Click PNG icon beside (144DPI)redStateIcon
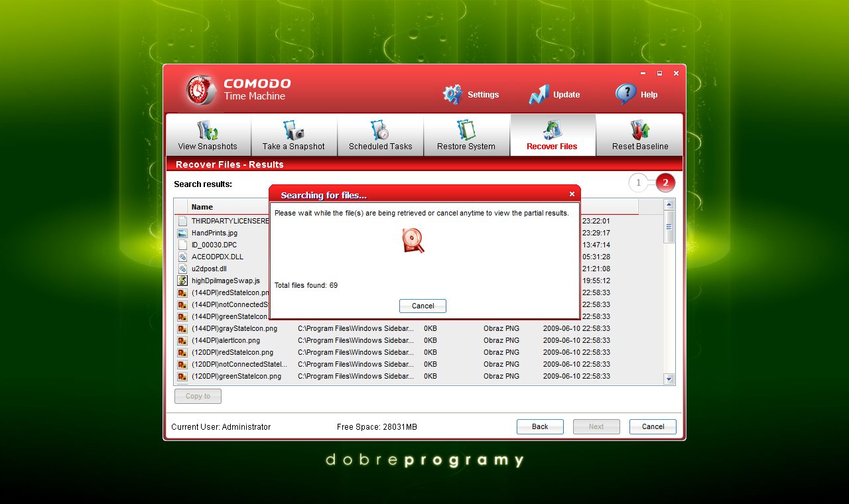 coord(182,292)
